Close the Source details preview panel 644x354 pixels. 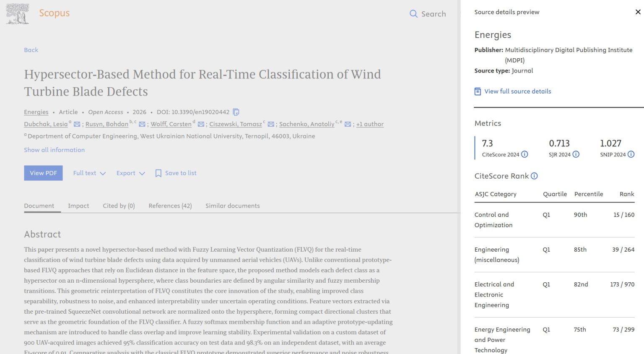point(638,12)
